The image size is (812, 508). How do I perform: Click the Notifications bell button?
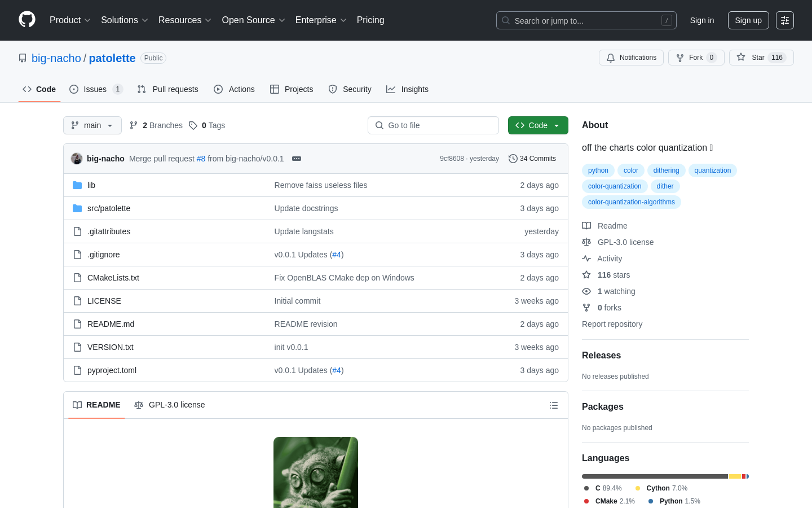point(631,58)
